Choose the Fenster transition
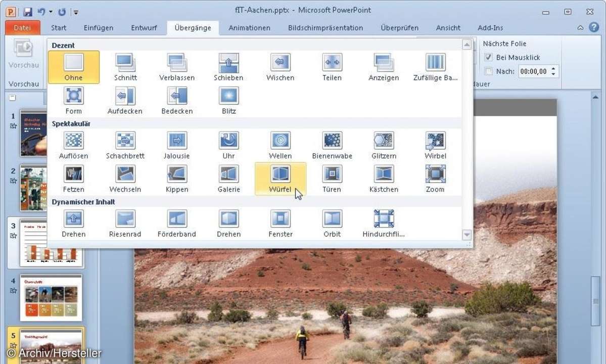Screen dimensions: 606x364 pyautogui.click(x=281, y=224)
